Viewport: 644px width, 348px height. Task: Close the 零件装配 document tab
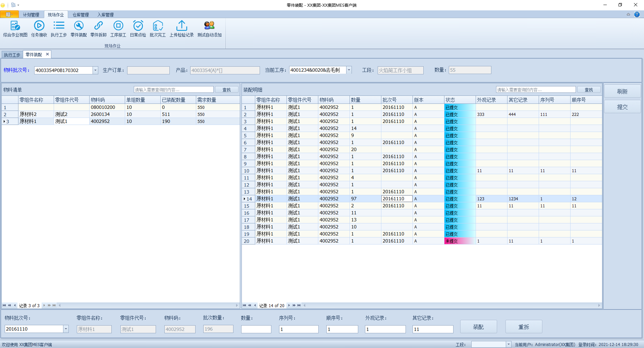(x=47, y=54)
